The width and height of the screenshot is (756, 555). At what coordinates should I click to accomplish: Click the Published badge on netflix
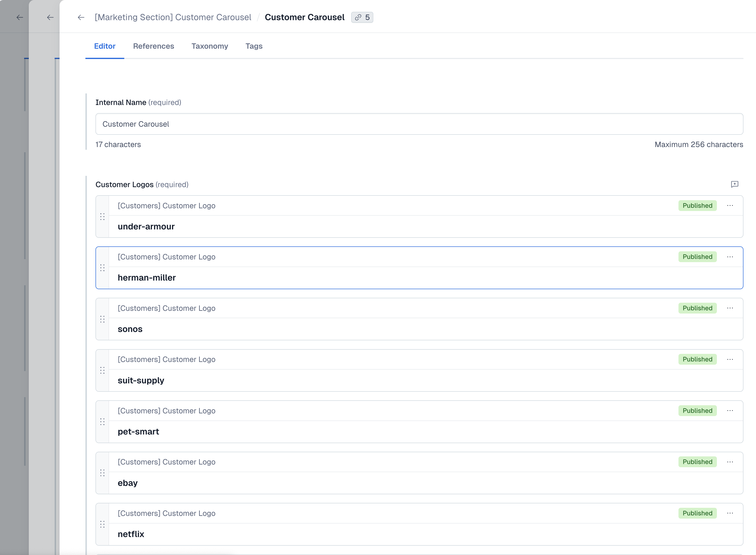[697, 513]
